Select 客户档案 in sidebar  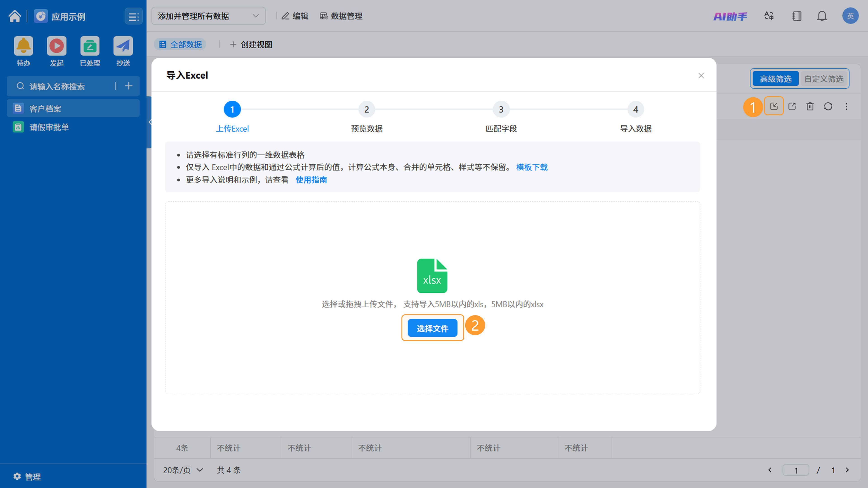pyautogui.click(x=73, y=108)
